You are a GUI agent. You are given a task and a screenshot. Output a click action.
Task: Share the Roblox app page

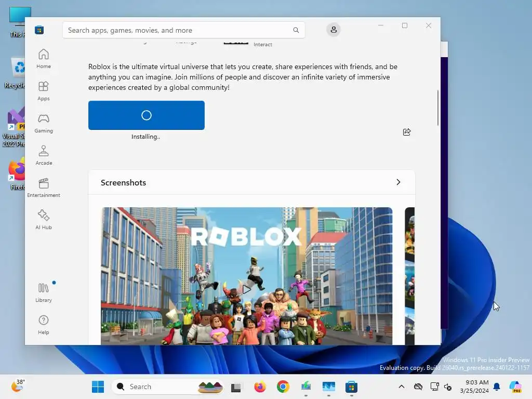(406, 132)
